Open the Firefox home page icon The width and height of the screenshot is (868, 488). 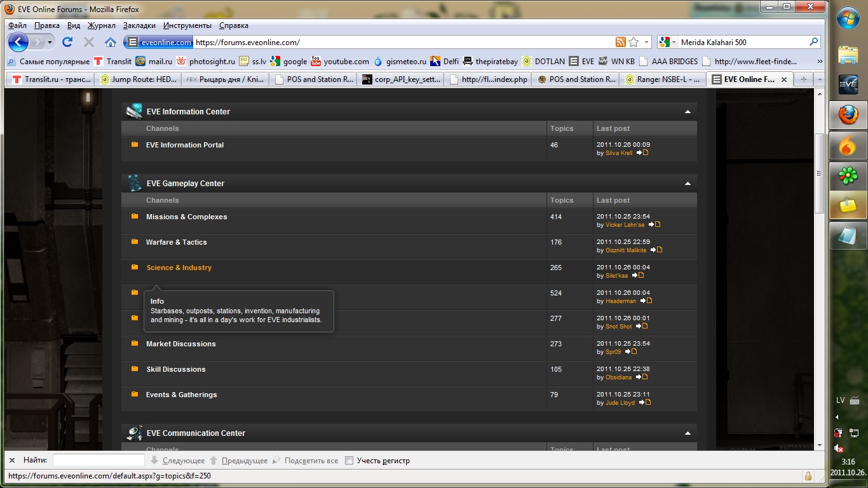pos(111,43)
